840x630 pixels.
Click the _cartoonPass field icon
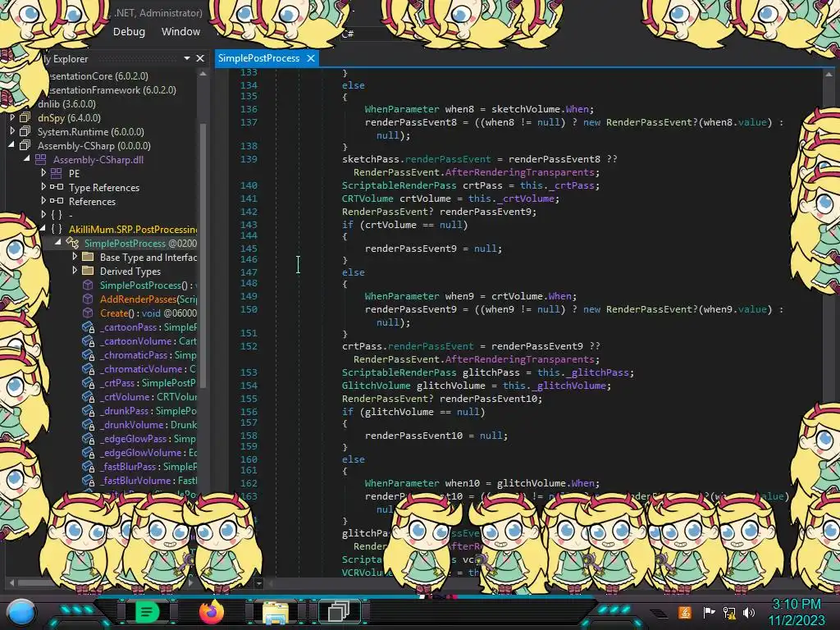(89, 327)
